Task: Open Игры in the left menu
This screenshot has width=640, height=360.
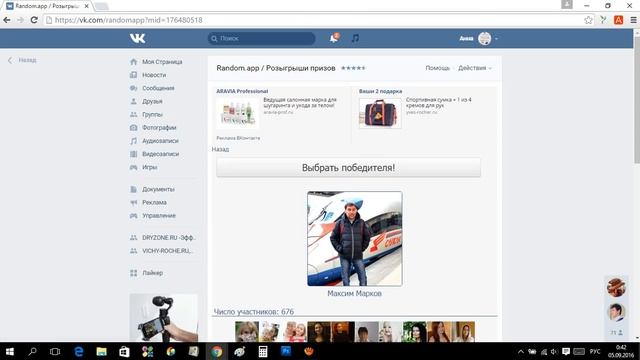Action: pos(149,167)
